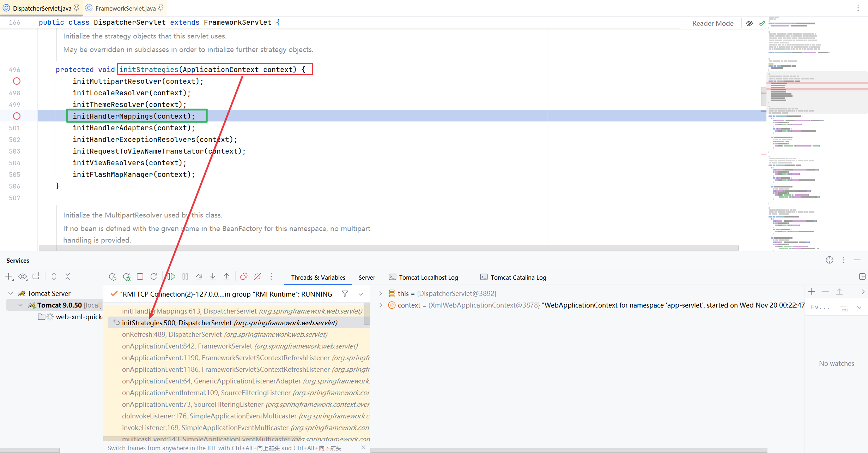Click Reader Mode label
868x453 pixels.
pyautogui.click(x=712, y=23)
